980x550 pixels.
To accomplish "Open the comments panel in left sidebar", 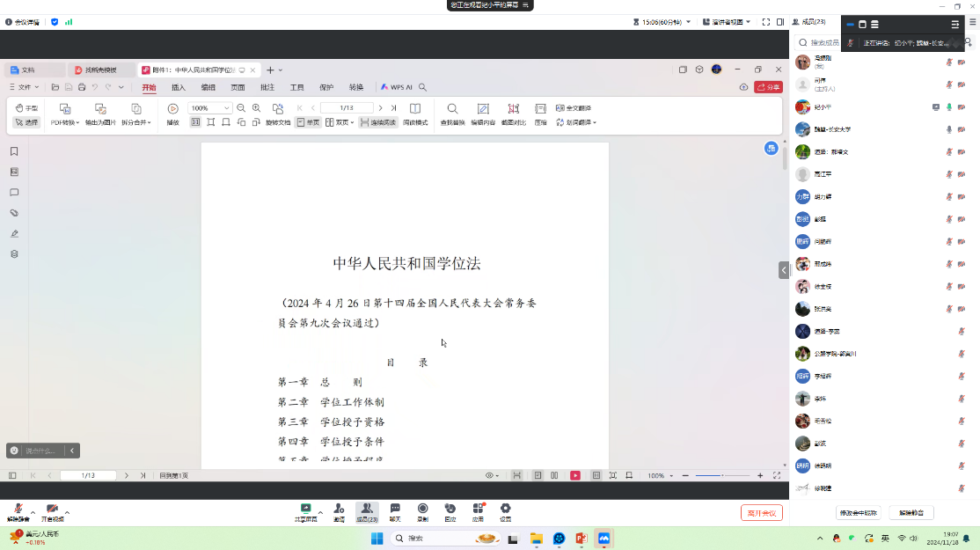I will pyautogui.click(x=14, y=193).
